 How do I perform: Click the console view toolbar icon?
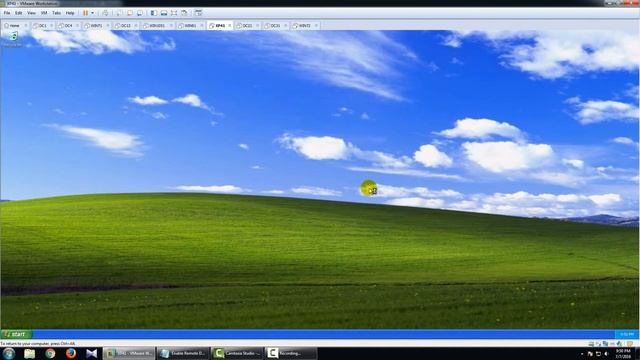pyautogui.click(x=198, y=13)
